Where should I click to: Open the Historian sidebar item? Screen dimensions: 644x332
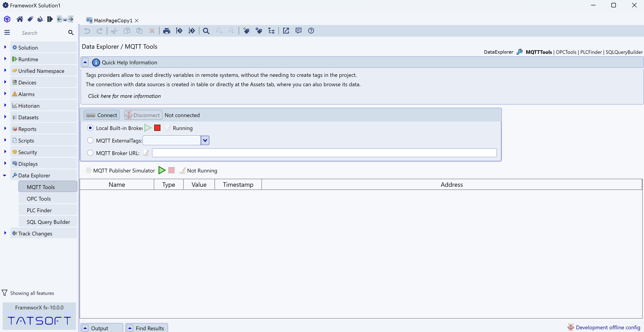[x=44, y=106]
